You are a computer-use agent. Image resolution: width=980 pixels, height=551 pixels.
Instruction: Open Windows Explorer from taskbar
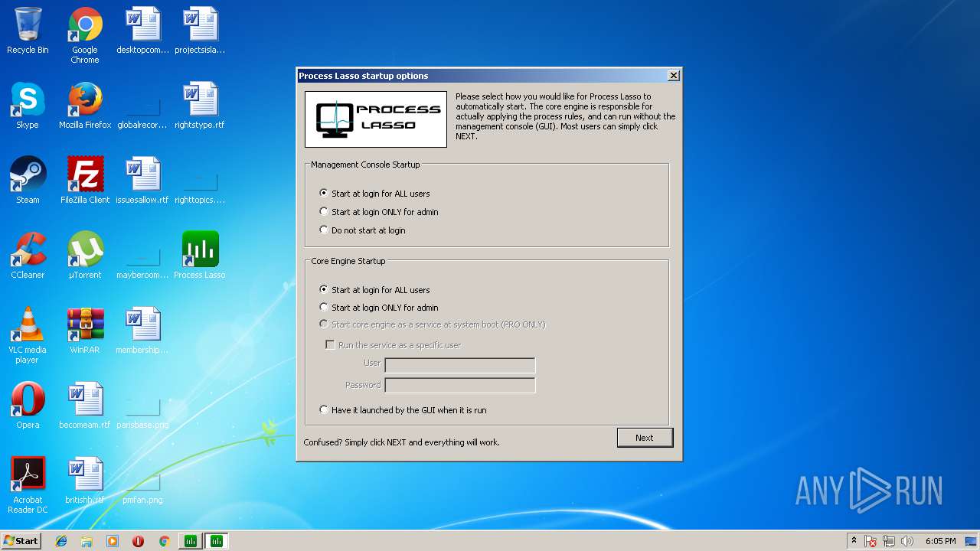87,541
